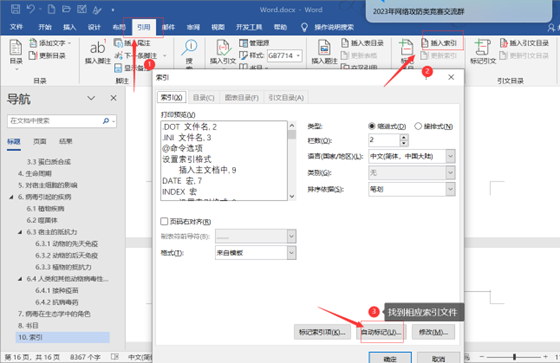560x363 pixels.
Task: Click the Undo arrow icon
Action: (x=30, y=9)
